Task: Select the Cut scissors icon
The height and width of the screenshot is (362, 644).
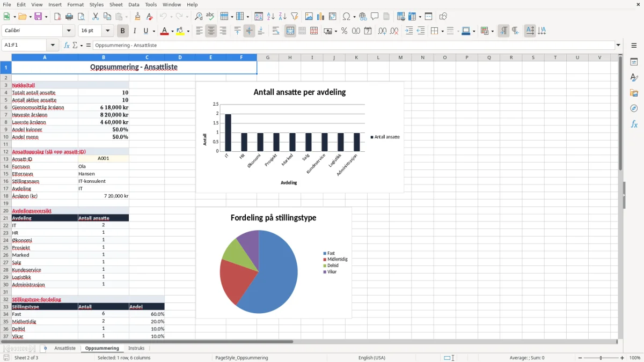Action: point(96,17)
